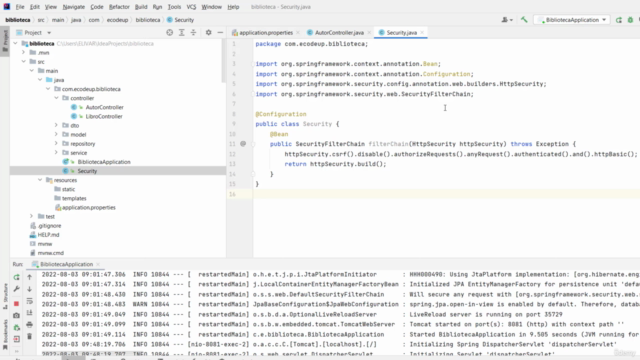Image resolution: width=640 pixels, height=360 pixels.
Task: Expand the dto package
Action: tap(56, 125)
